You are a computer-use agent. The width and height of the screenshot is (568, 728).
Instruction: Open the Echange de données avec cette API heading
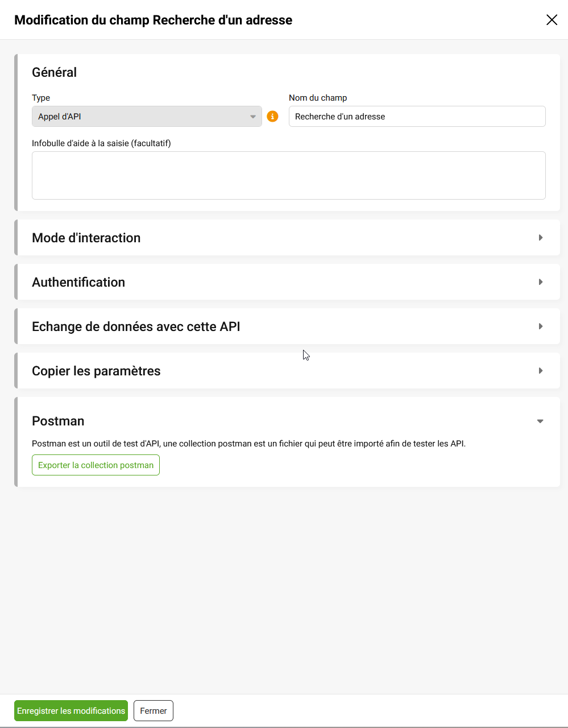pos(136,326)
